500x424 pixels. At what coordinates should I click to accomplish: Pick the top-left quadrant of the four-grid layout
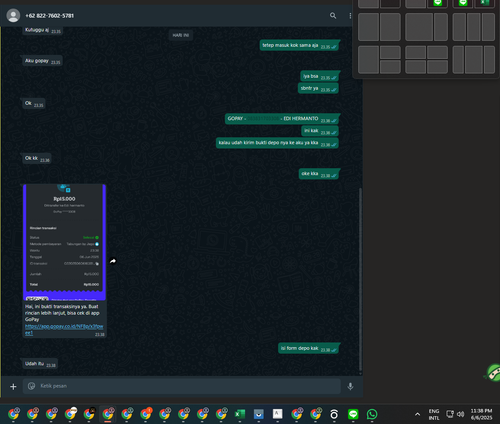(416, 52)
